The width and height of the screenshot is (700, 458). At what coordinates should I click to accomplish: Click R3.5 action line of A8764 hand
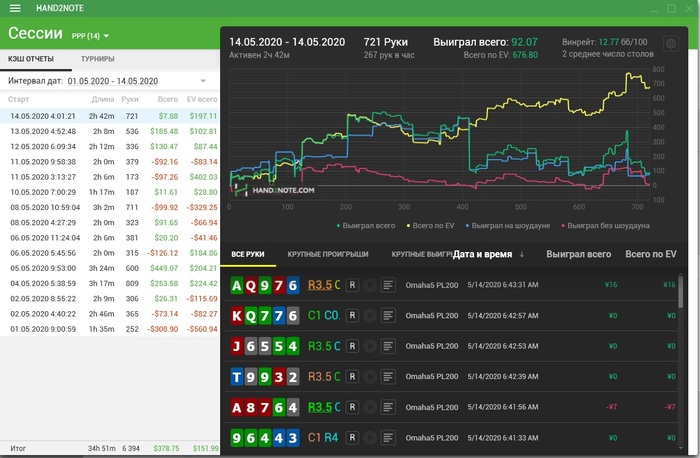tap(320, 407)
